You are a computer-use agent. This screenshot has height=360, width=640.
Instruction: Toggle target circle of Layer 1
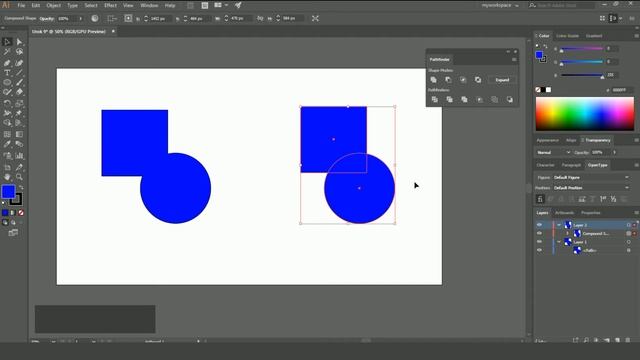pyautogui.click(x=629, y=242)
